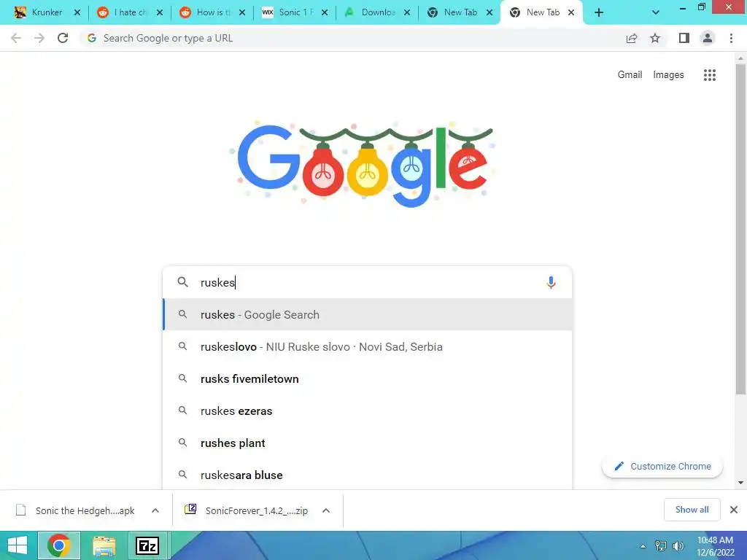Open the volume tray icon
The width and height of the screenshot is (747, 560).
point(678,546)
